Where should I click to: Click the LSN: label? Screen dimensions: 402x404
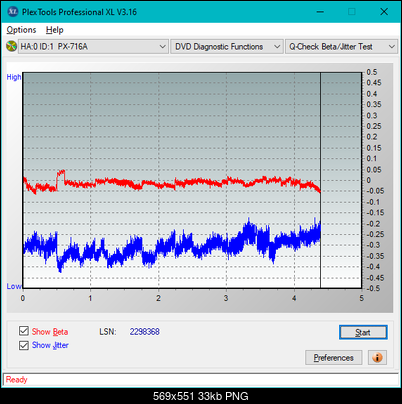click(108, 332)
